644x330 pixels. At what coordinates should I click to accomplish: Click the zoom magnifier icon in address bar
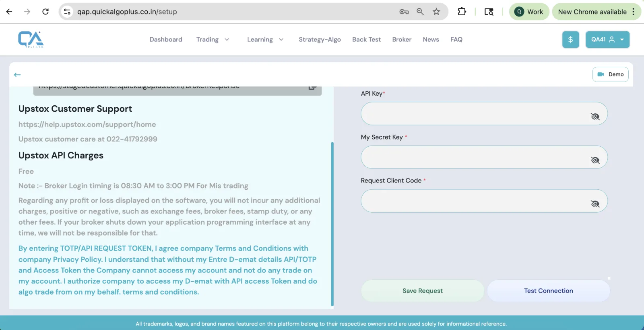420,12
